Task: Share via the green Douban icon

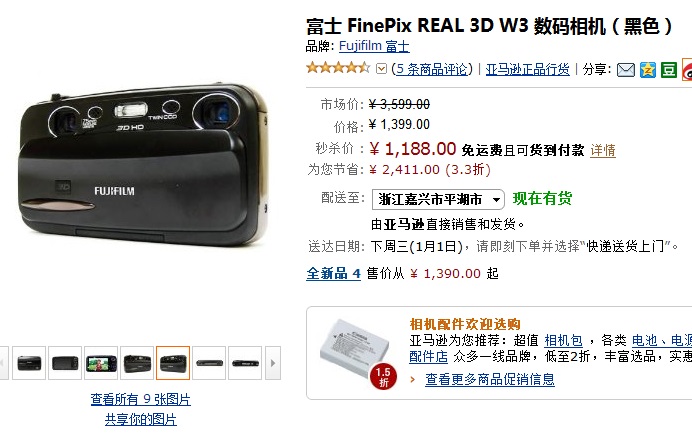Action: (669, 70)
